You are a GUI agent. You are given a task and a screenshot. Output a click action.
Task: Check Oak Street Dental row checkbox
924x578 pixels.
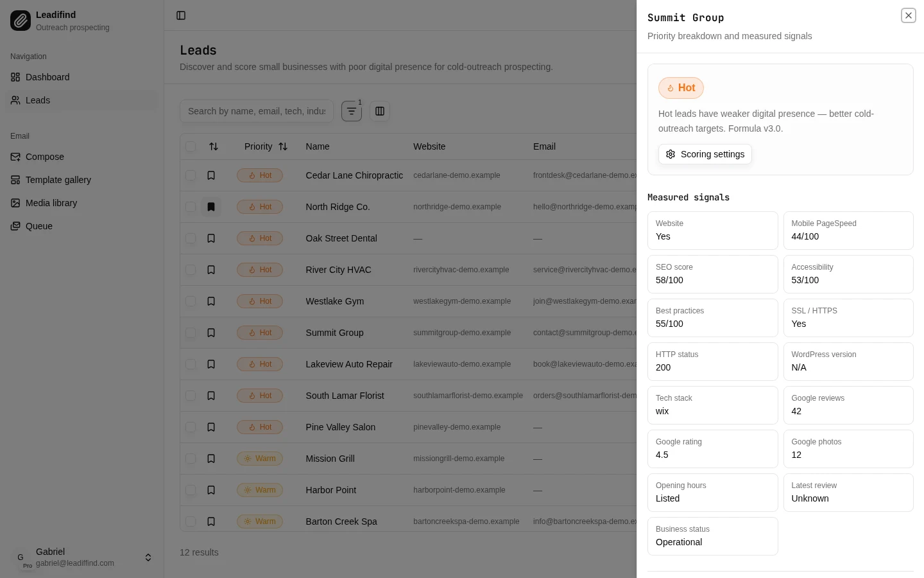pos(191,238)
